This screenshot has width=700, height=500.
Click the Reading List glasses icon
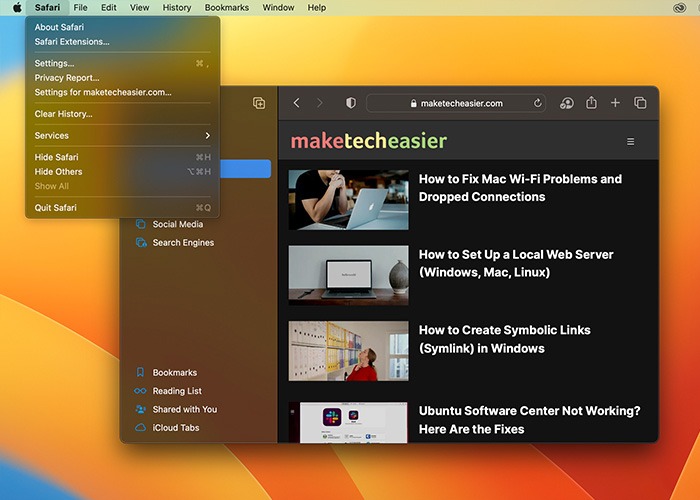(x=140, y=391)
